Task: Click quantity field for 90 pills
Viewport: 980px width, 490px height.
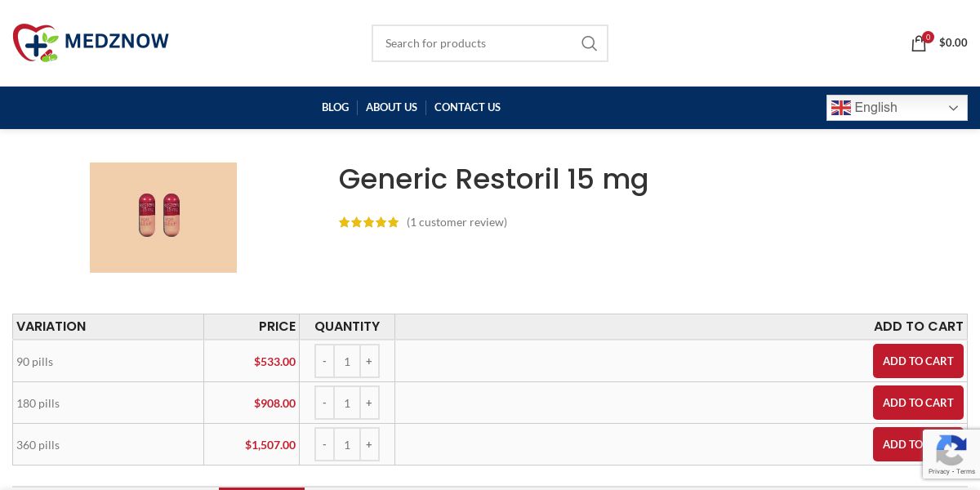Action: (x=347, y=361)
